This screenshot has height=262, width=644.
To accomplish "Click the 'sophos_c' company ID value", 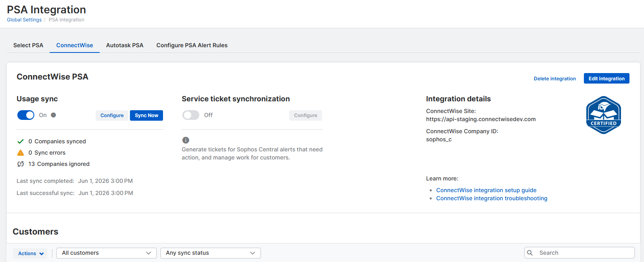I will (x=439, y=139).
